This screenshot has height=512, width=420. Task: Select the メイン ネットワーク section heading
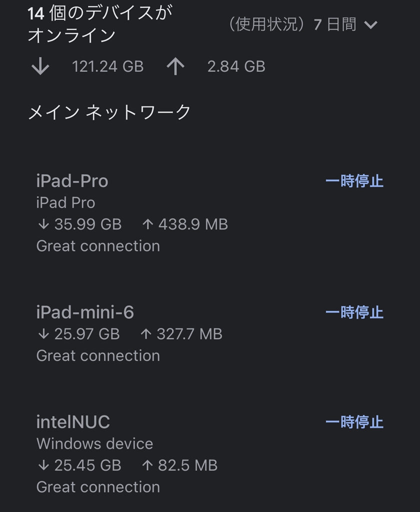tap(109, 112)
